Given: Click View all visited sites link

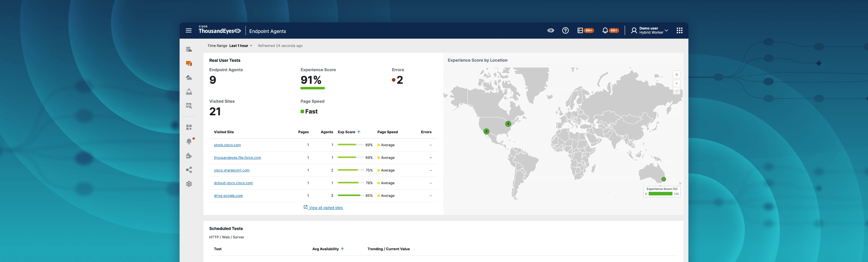Looking at the screenshot, I should pos(323,208).
